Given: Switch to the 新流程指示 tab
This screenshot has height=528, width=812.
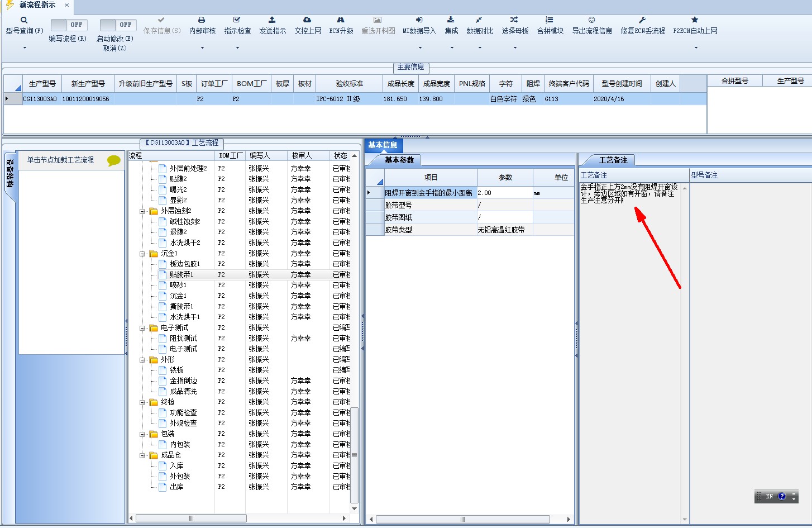Looking at the screenshot, I should (37, 5).
